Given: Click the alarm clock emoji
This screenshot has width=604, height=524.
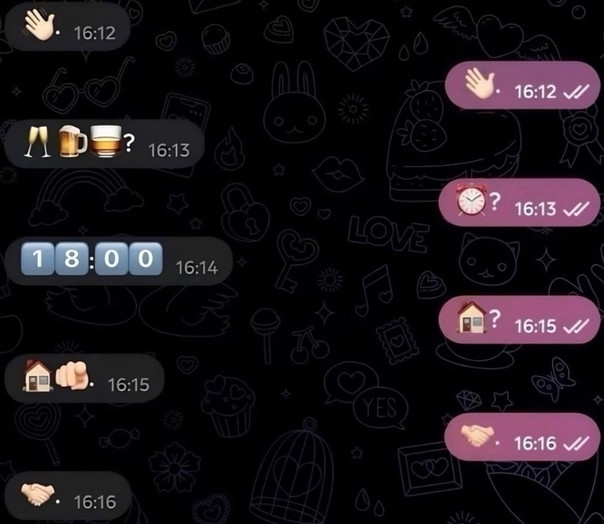Looking at the screenshot, I should point(471,200).
